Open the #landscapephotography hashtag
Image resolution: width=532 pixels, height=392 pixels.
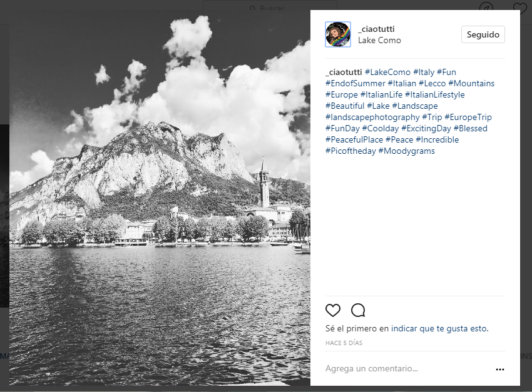click(x=372, y=118)
